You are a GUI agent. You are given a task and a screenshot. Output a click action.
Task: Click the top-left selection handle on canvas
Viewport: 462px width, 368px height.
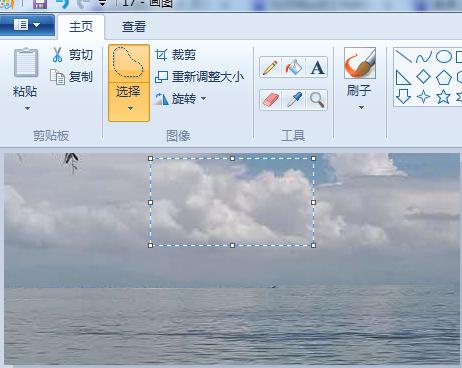pyautogui.click(x=151, y=159)
